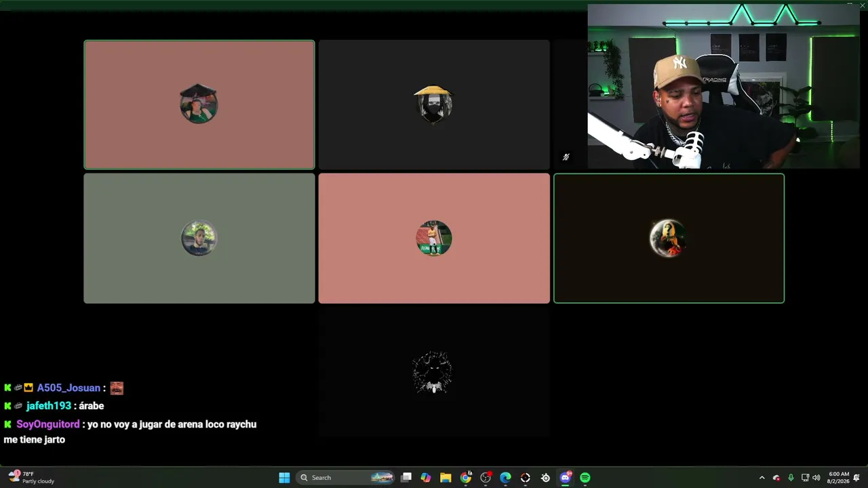
Task: Open Task View in the taskbar
Action: (406, 478)
